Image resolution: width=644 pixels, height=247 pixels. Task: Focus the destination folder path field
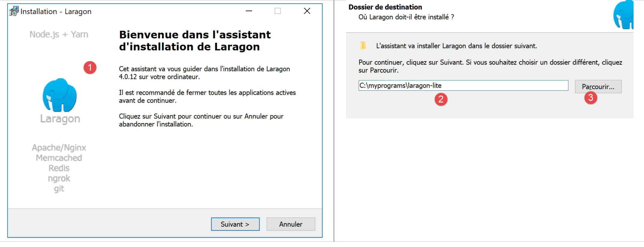pos(463,86)
